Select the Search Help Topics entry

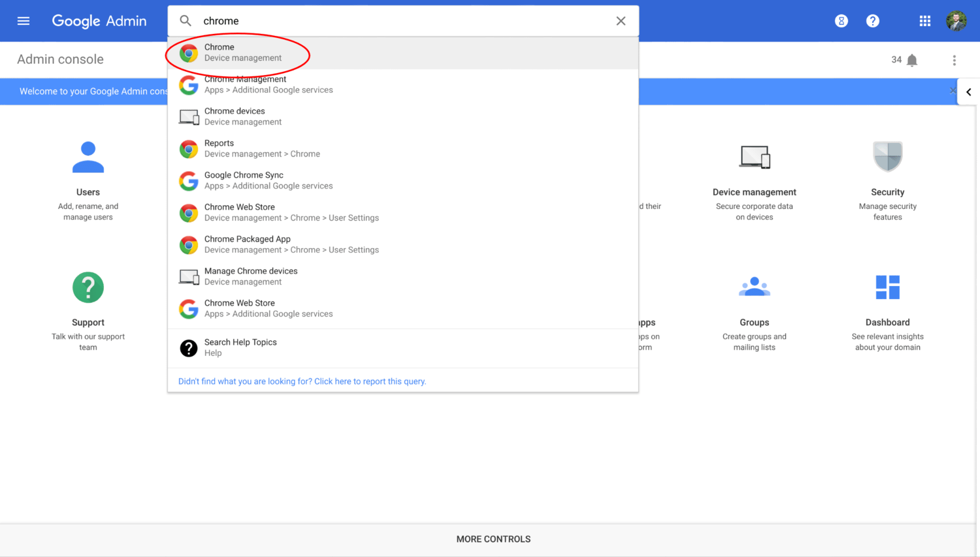click(x=403, y=348)
